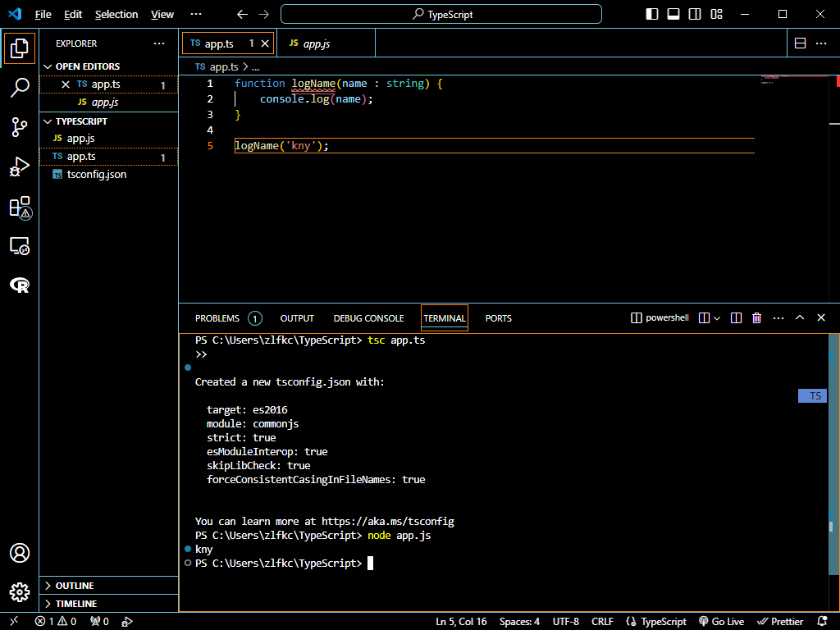Image resolution: width=840 pixels, height=630 pixels.
Task: Close the terminal panel
Action: (x=820, y=317)
